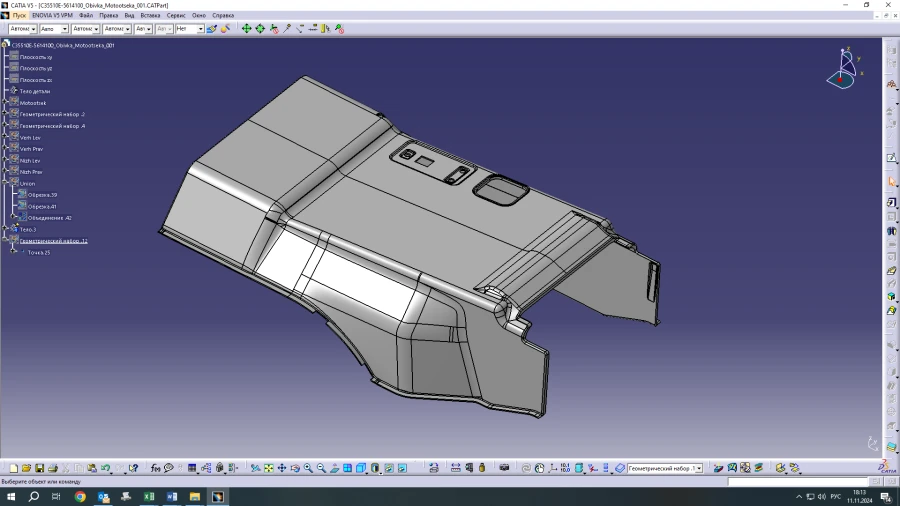Click the 'Пуск' menu button
This screenshot has height=506, width=900.
18,16
